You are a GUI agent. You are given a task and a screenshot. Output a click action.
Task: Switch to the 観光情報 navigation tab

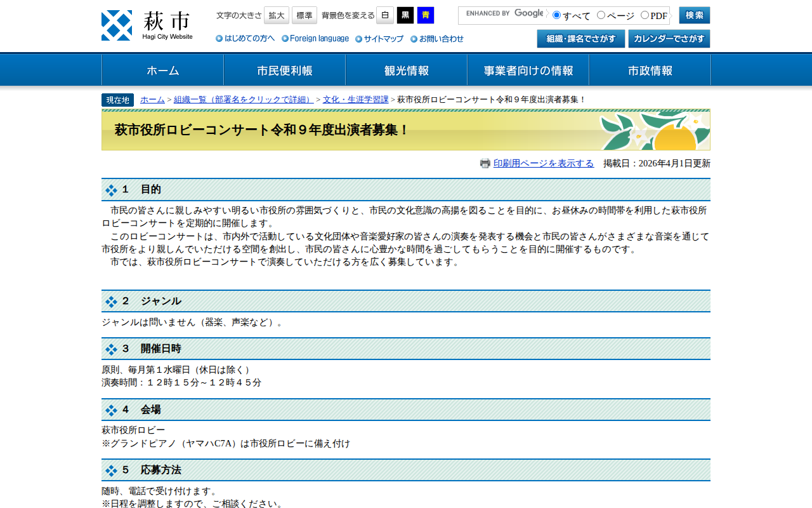(x=405, y=70)
